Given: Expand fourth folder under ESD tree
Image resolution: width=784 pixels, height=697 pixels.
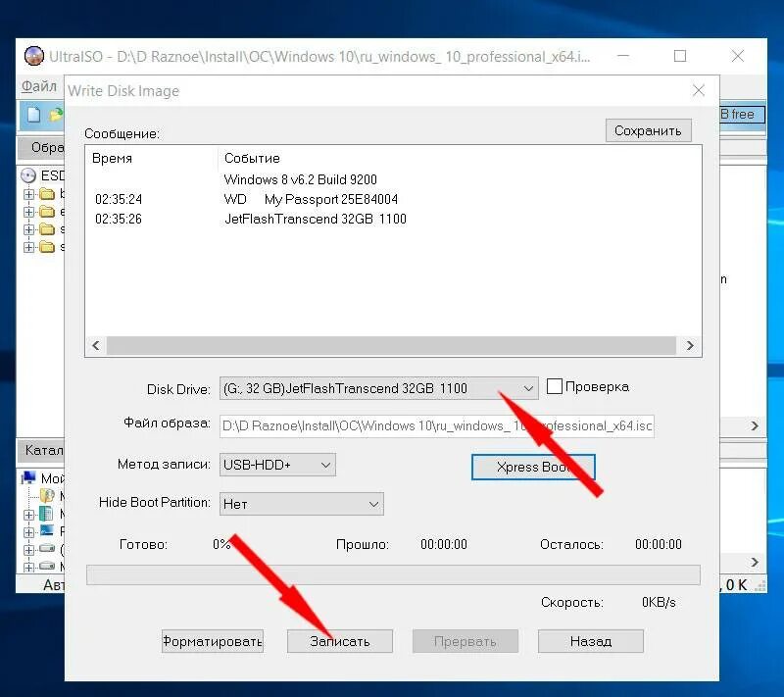Looking at the screenshot, I should click(29, 247).
